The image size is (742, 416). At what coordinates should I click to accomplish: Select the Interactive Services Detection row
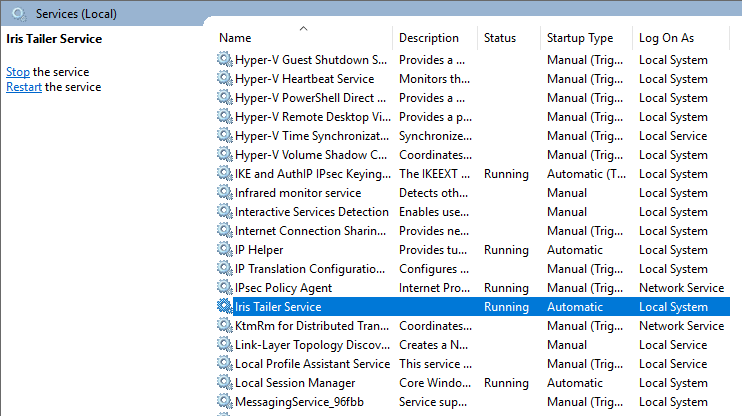pyautogui.click(x=311, y=212)
